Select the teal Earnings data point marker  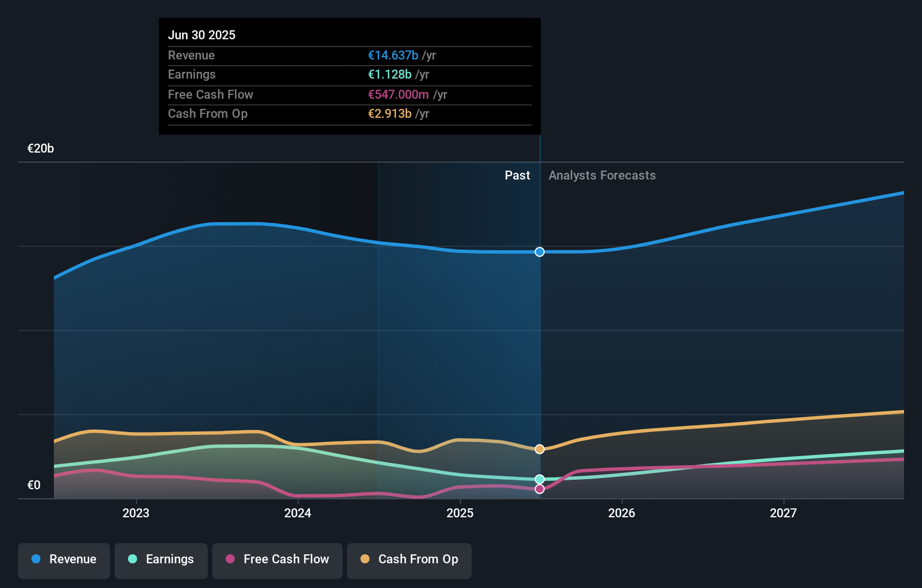click(x=539, y=479)
